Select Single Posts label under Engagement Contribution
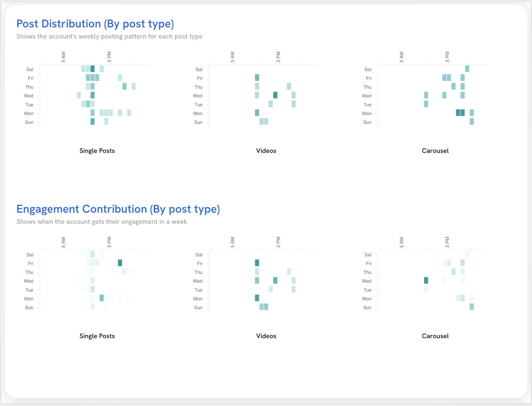This screenshot has width=532, height=406. coord(97,336)
